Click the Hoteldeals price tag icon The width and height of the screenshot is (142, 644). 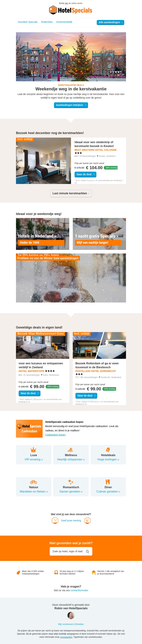click(108, 450)
